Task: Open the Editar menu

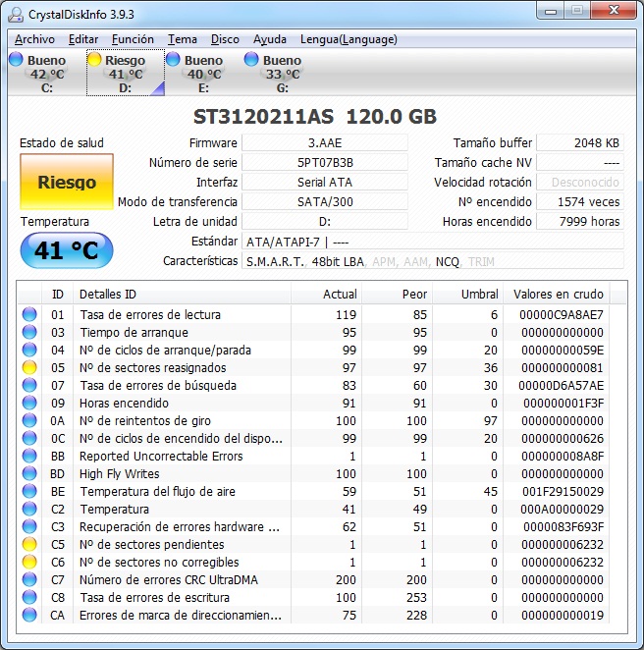Action: click(83, 39)
